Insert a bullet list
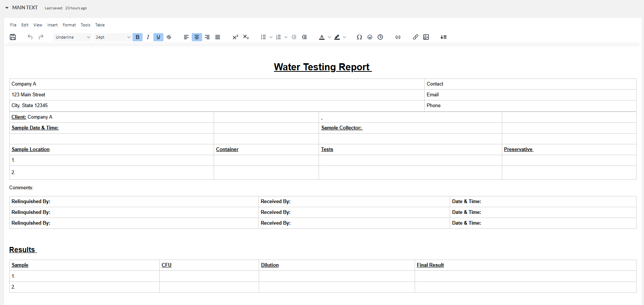The height and width of the screenshot is (305, 644). click(x=263, y=37)
